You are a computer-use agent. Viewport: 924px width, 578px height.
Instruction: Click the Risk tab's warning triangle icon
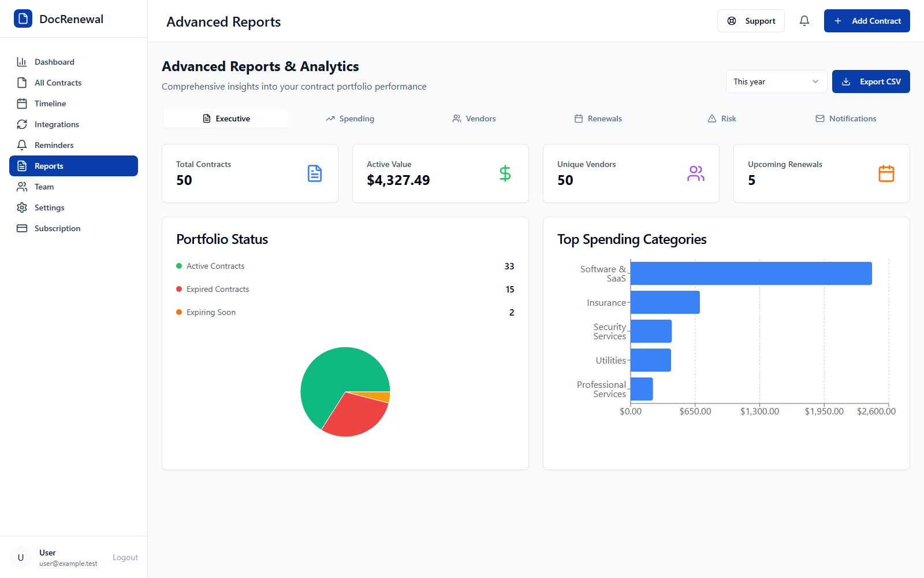tap(712, 118)
